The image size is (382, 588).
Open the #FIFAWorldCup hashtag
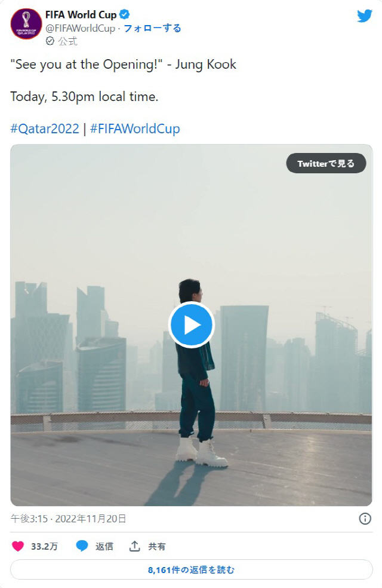pos(135,128)
